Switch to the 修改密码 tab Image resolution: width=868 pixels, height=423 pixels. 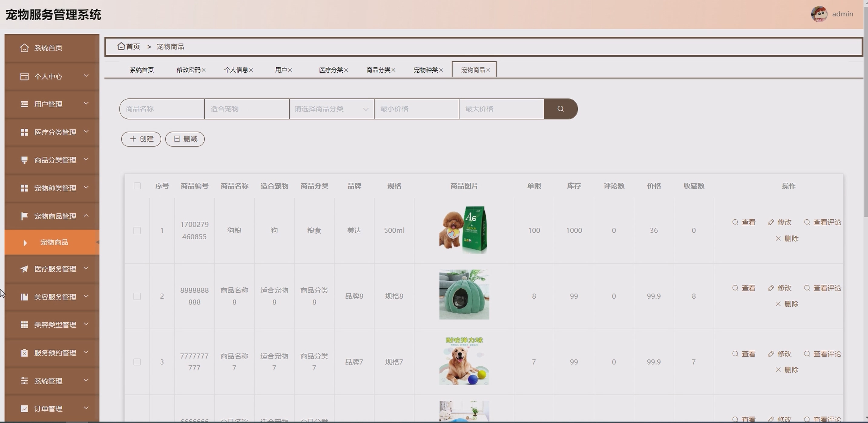(189, 70)
